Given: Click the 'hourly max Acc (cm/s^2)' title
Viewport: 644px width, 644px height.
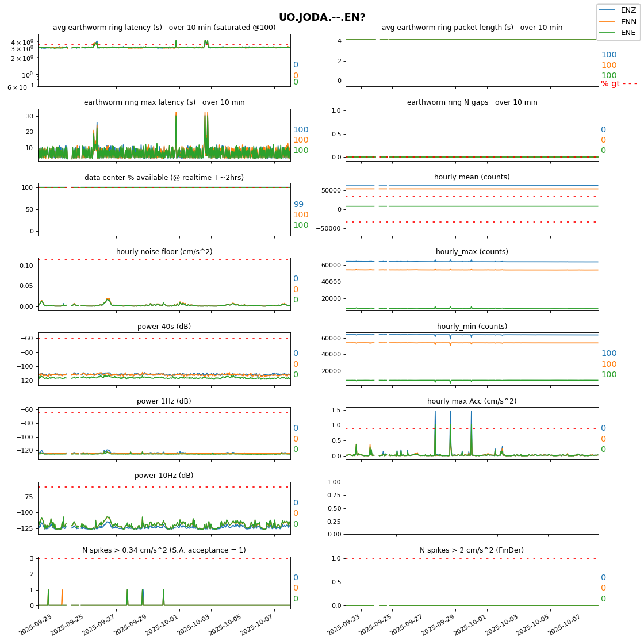Looking at the screenshot, I should (471, 401).
